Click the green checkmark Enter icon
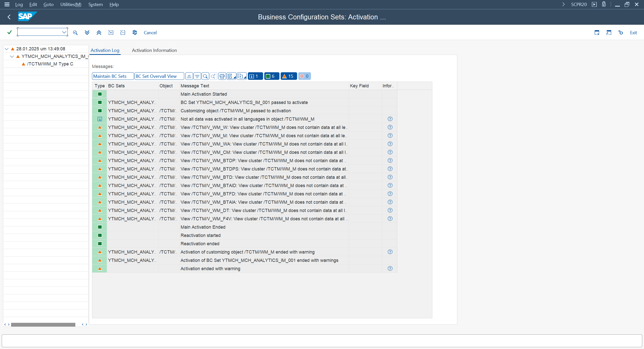The width and height of the screenshot is (644, 349). pos(9,32)
